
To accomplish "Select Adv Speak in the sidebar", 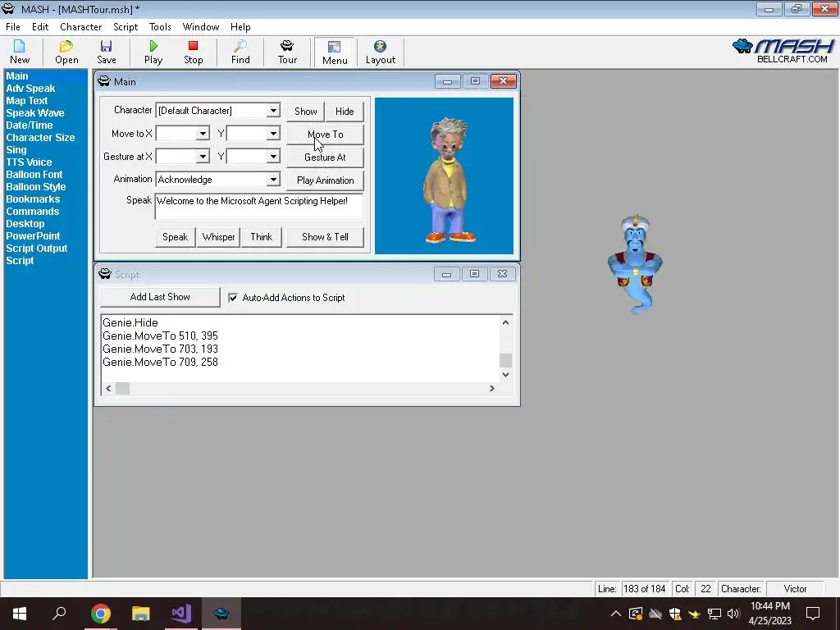I will (x=30, y=89).
